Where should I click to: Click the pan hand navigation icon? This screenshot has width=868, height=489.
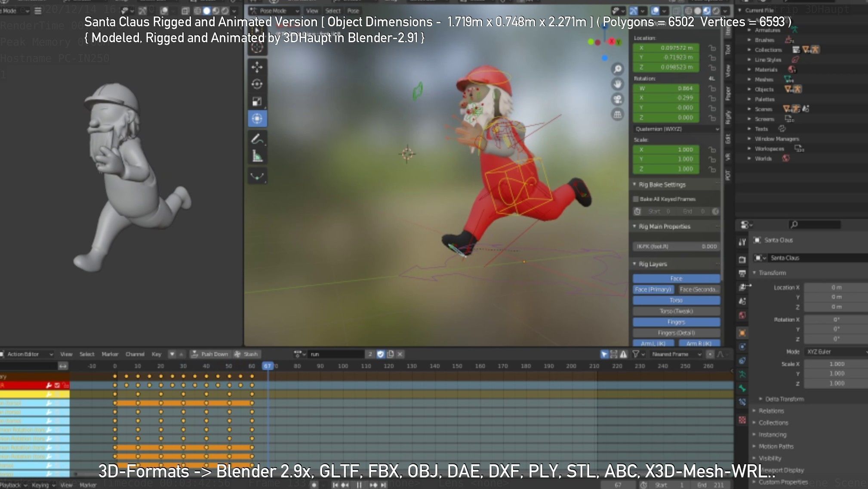tap(618, 84)
